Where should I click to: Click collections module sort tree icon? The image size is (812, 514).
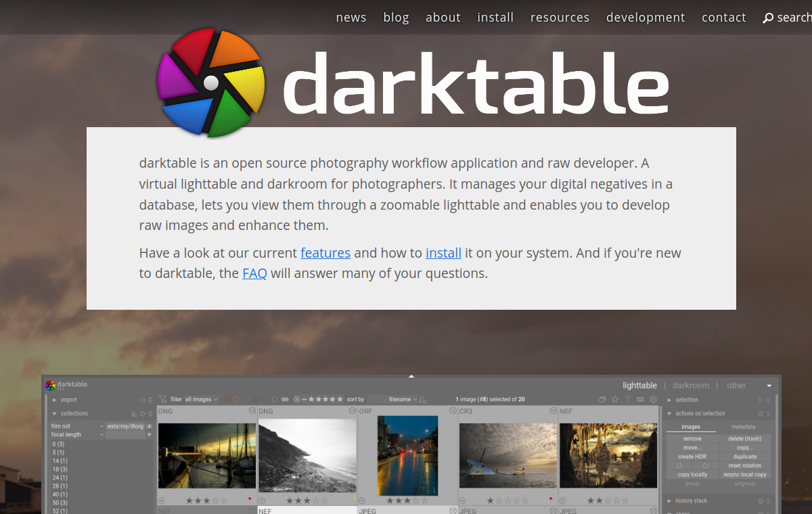pyautogui.click(x=134, y=414)
